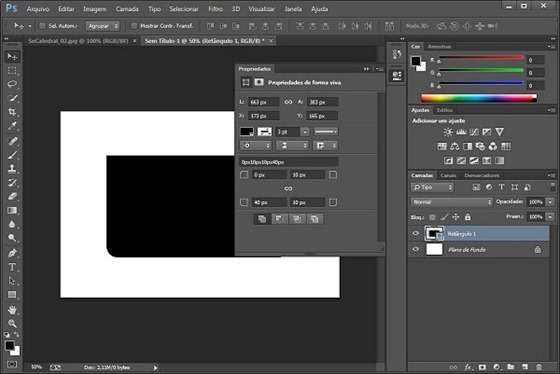Select the Hand tool
Image resolution: width=560 pixels, height=374 pixels.
pyautogui.click(x=12, y=309)
